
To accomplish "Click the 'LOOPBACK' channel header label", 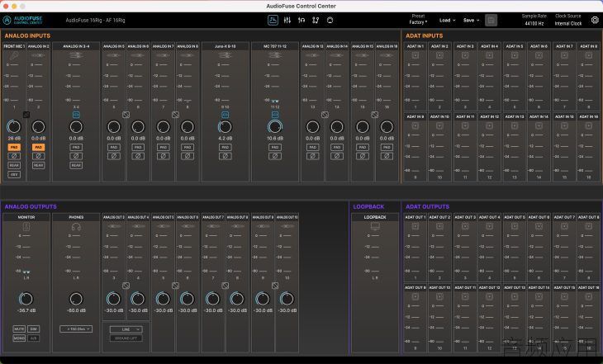I will [x=375, y=217].
